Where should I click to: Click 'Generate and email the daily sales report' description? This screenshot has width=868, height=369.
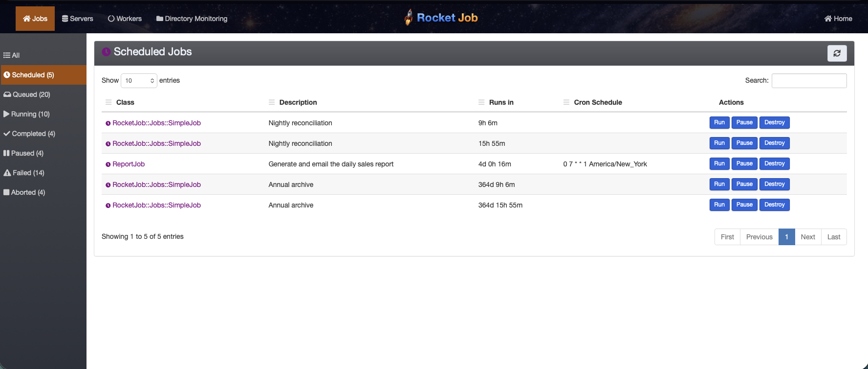click(331, 164)
